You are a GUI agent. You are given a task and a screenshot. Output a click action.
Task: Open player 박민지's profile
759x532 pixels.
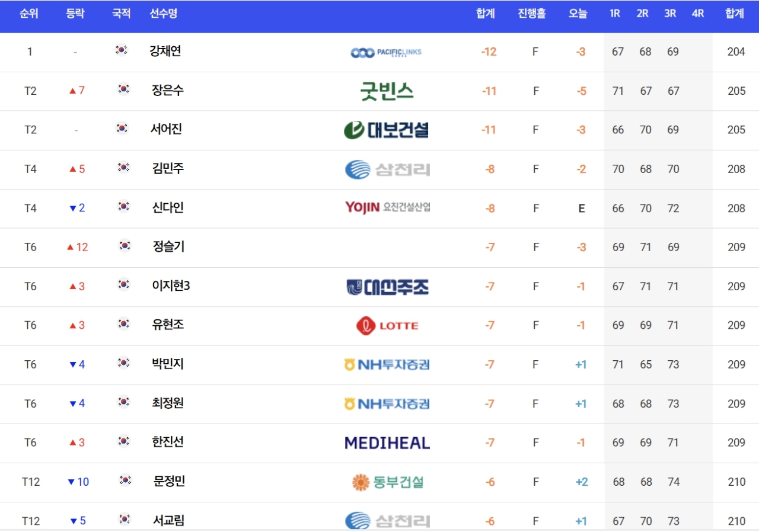(x=168, y=364)
